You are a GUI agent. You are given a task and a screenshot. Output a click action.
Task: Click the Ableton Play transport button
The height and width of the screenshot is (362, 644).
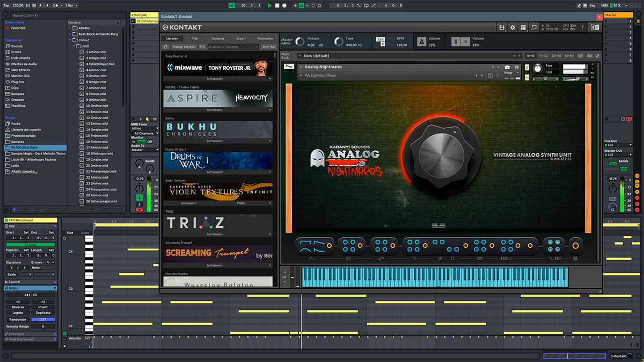point(269,5)
